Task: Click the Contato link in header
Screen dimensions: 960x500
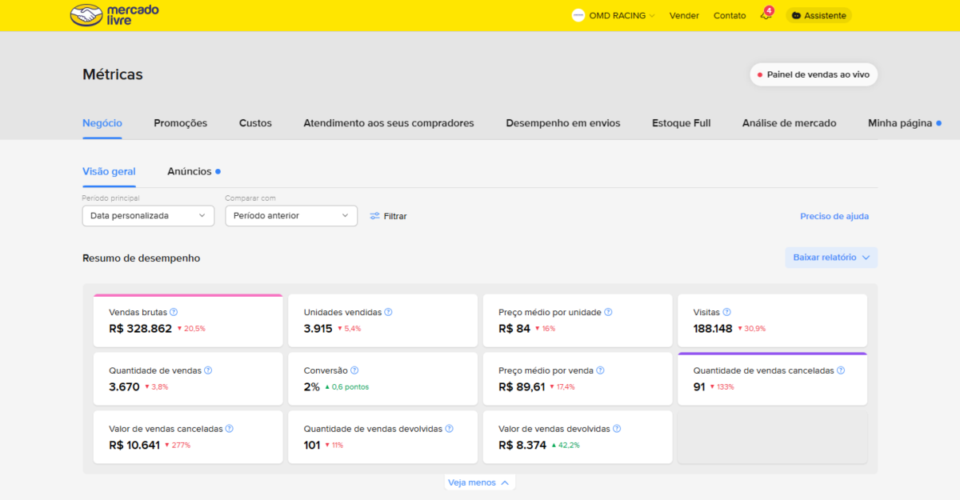Action: [730, 16]
